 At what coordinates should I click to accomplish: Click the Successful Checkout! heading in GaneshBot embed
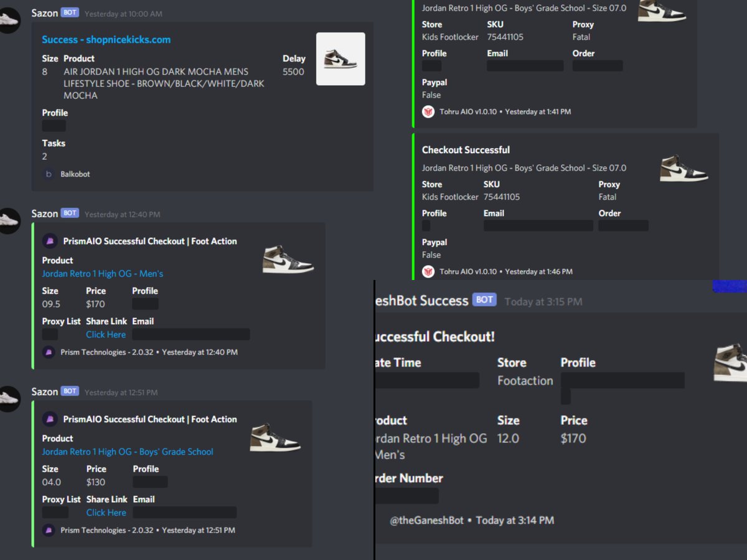[x=435, y=337]
